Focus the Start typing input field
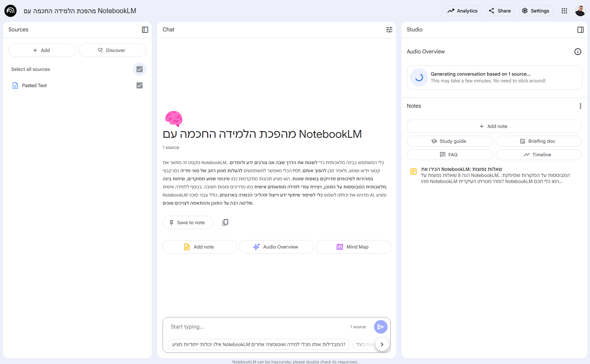Screen dimensions: 590x364 (x=257, y=327)
